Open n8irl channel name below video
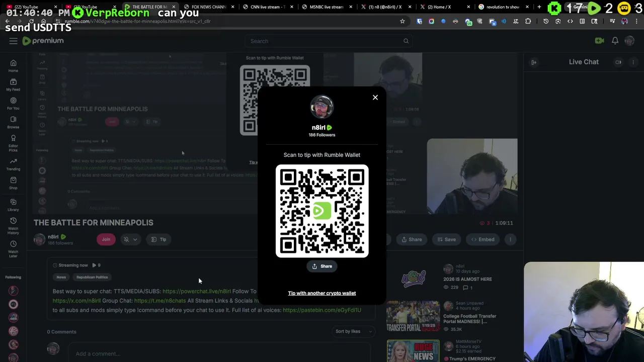This screenshot has height=362, width=644. (x=53, y=237)
